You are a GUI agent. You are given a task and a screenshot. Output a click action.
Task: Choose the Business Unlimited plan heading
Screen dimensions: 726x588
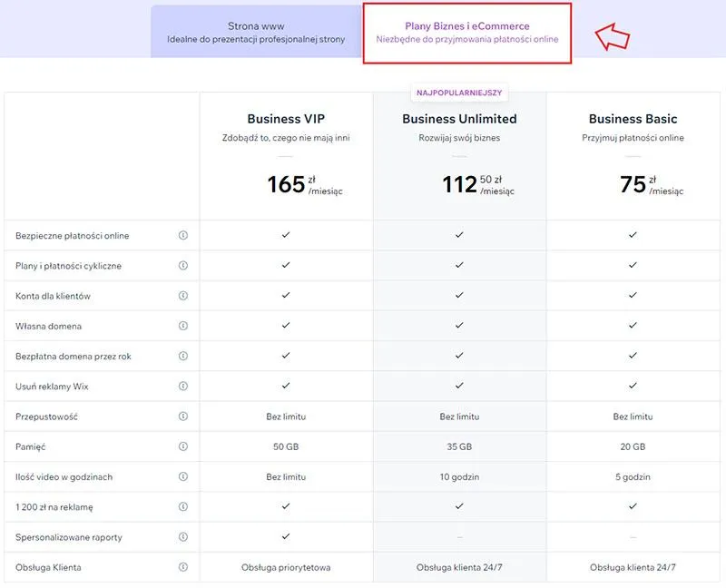tap(459, 119)
